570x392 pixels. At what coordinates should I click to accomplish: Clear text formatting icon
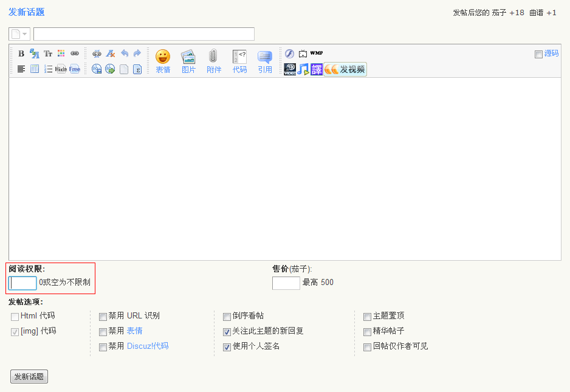111,54
